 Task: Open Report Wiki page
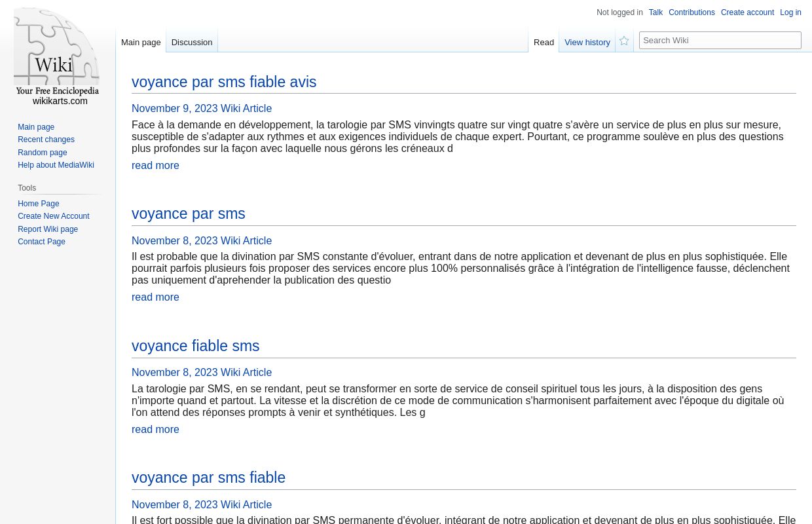click(48, 229)
